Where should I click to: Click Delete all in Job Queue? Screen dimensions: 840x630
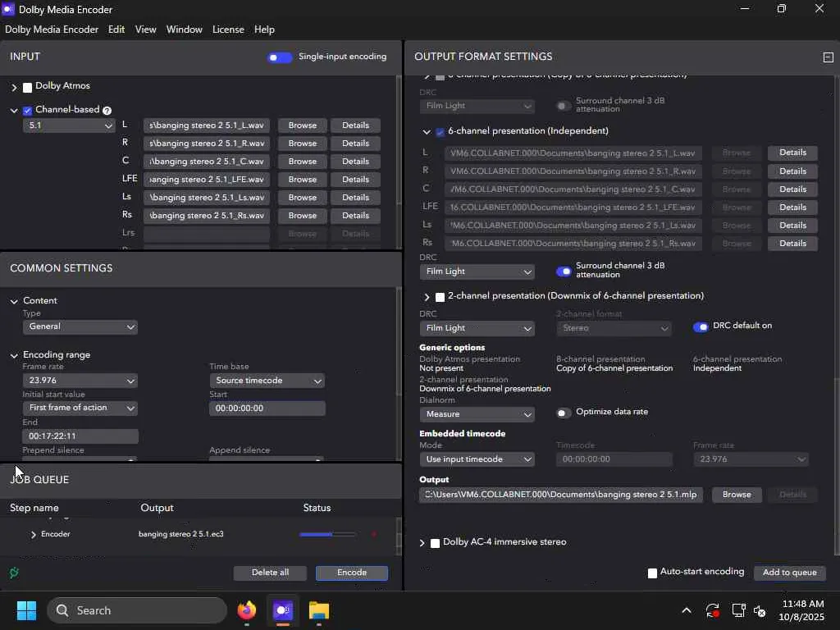coord(270,573)
